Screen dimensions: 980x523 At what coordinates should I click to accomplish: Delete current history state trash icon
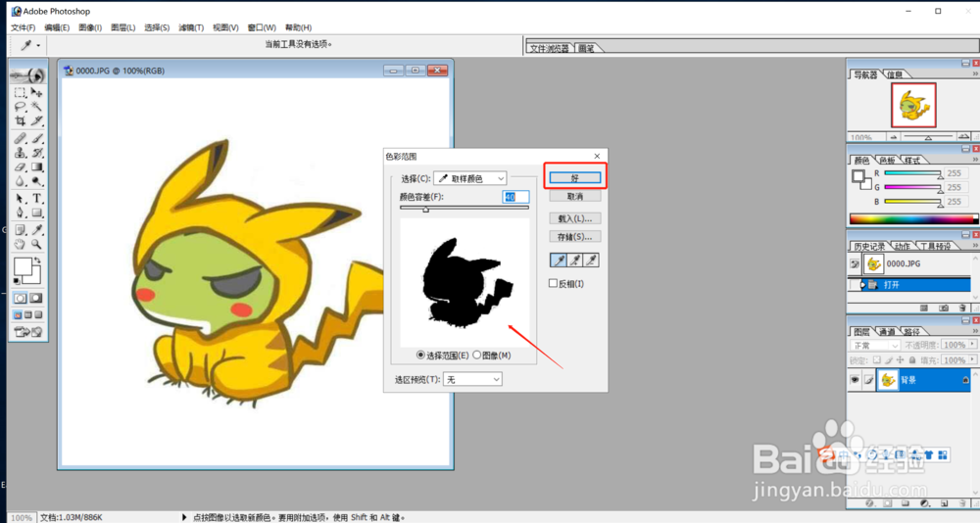pyautogui.click(x=962, y=309)
